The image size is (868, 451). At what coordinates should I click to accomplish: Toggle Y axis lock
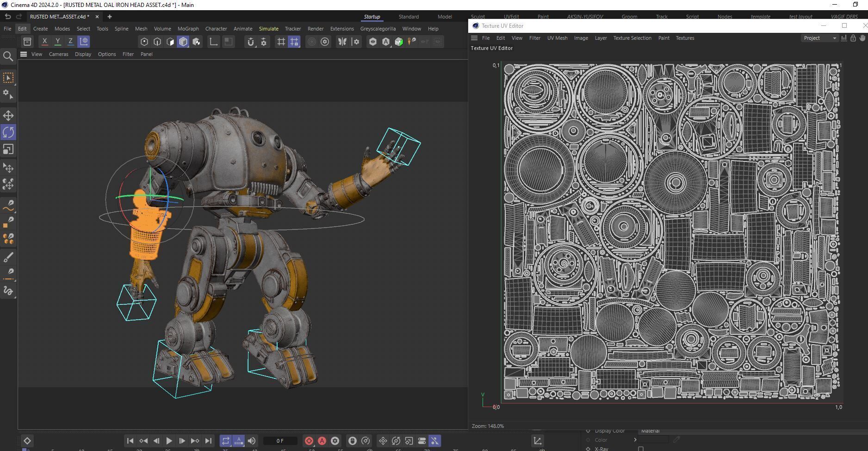pos(57,42)
